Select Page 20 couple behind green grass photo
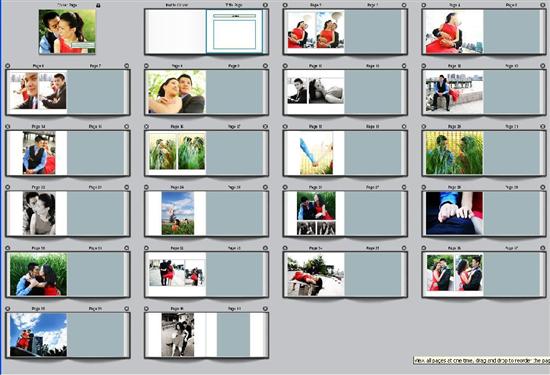The width and height of the screenshot is (550, 375). tap(454, 153)
